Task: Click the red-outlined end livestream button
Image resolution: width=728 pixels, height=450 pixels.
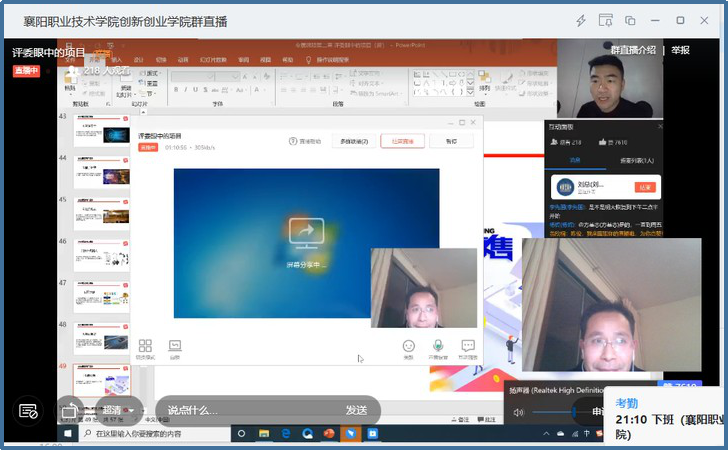Action: pos(403,141)
